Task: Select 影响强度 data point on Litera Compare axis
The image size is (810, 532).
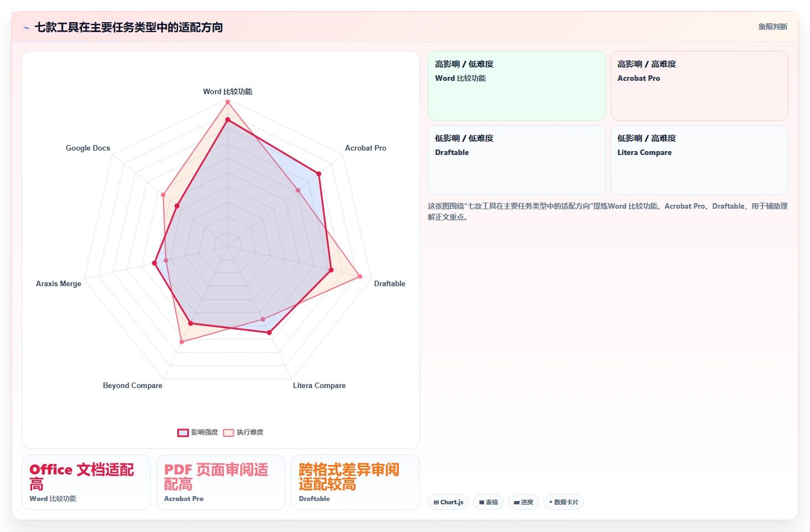Action: coord(269,333)
